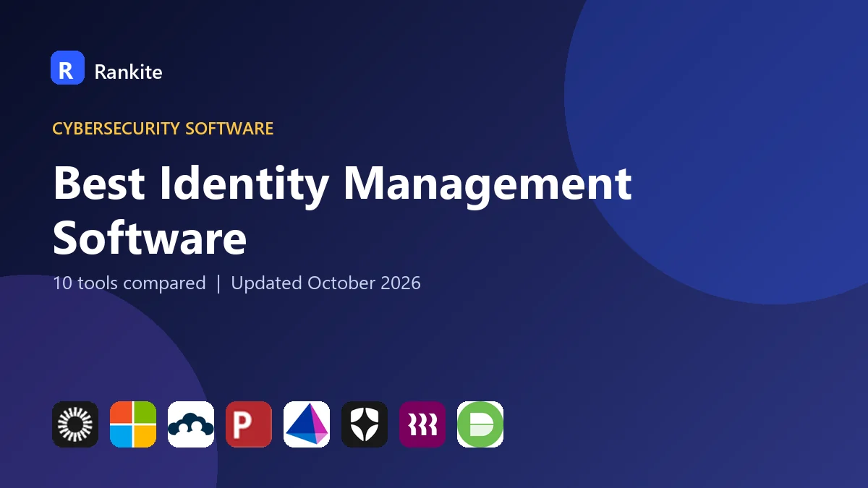Screen dimensions: 868x488
Task: Click the Best Identity Management Software headline
Action: pyautogui.click(x=342, y=211)
